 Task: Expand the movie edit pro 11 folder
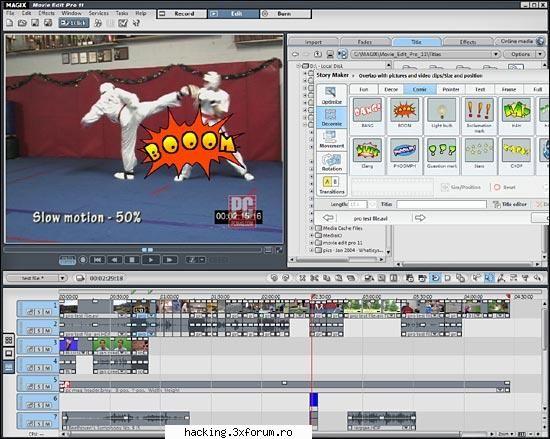311,243
